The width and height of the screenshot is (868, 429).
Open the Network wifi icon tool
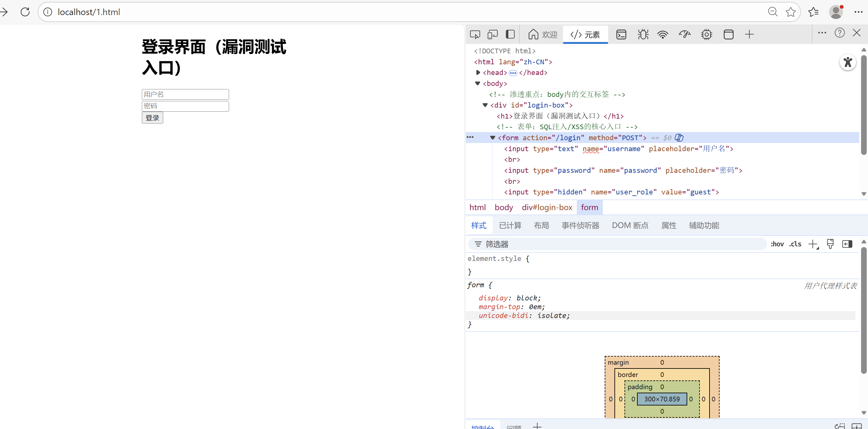coord(662,34)
